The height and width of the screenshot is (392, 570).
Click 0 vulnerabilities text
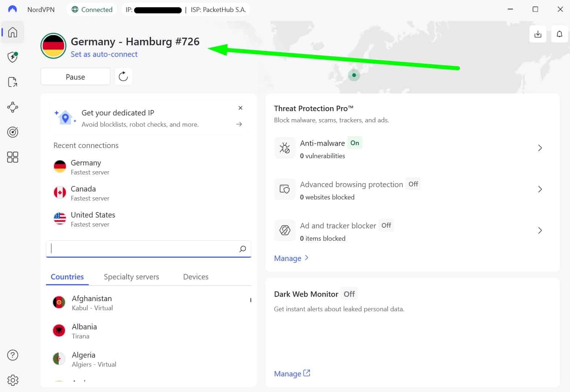pyautogui.click(x=322, y=156)
